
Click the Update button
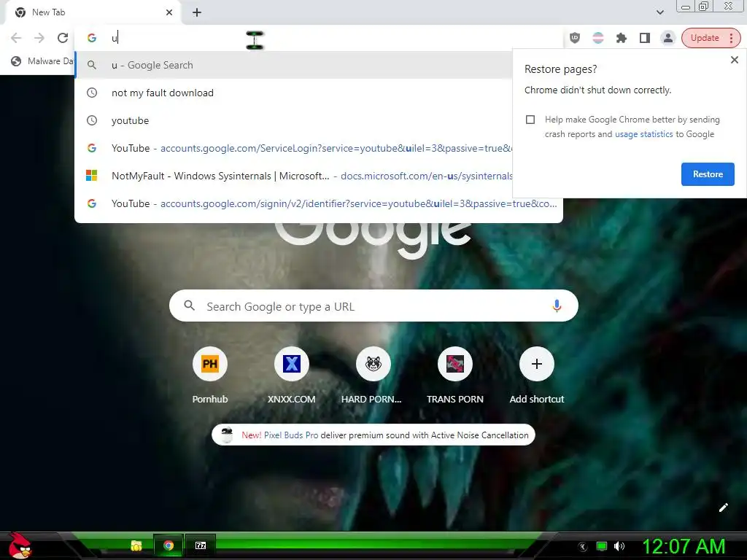[705, 38]
